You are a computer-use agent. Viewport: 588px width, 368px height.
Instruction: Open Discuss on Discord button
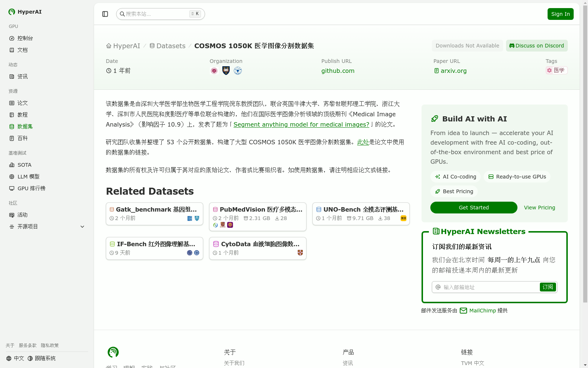click(537, 46)
